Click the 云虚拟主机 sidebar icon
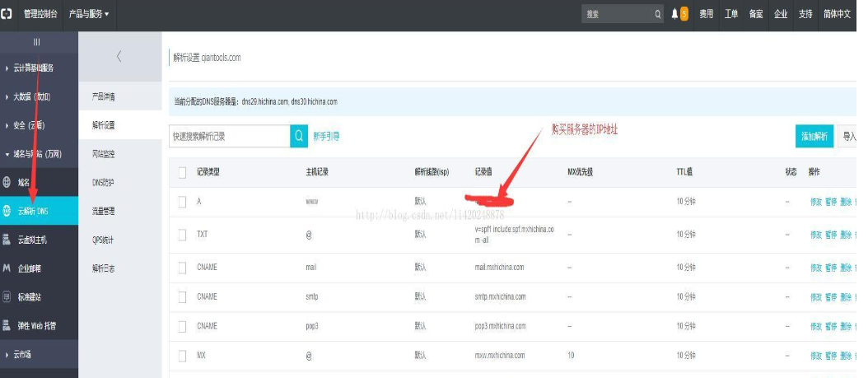Viewport: 868px width, 378px height. [x=7, y=240]
